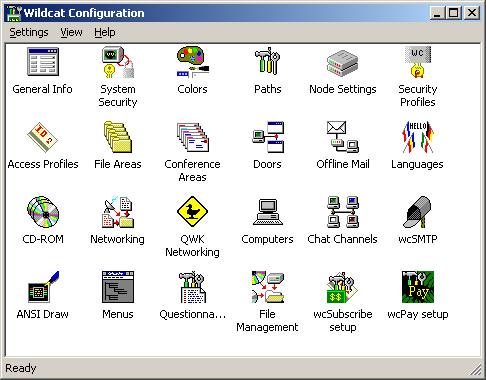
Task: Open Conference Areas icon
Action: (193, 137)
